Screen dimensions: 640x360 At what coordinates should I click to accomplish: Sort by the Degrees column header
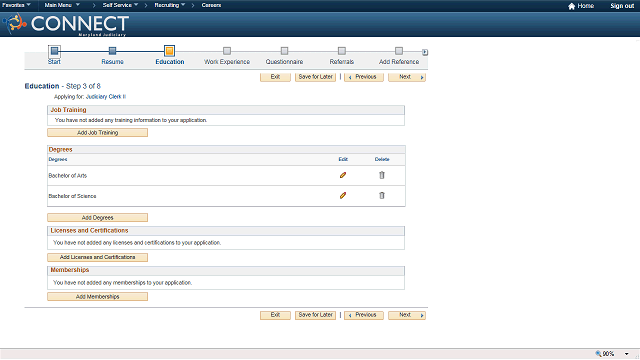[x=58, y=159]
